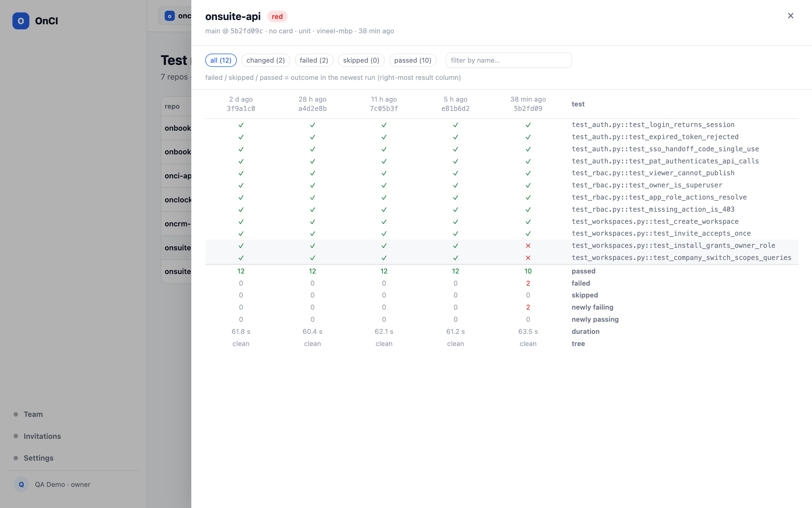The width and height of the screenshot is (812, 508).
Task: Select the all (12) filter chip
Action: click(221, 60)
